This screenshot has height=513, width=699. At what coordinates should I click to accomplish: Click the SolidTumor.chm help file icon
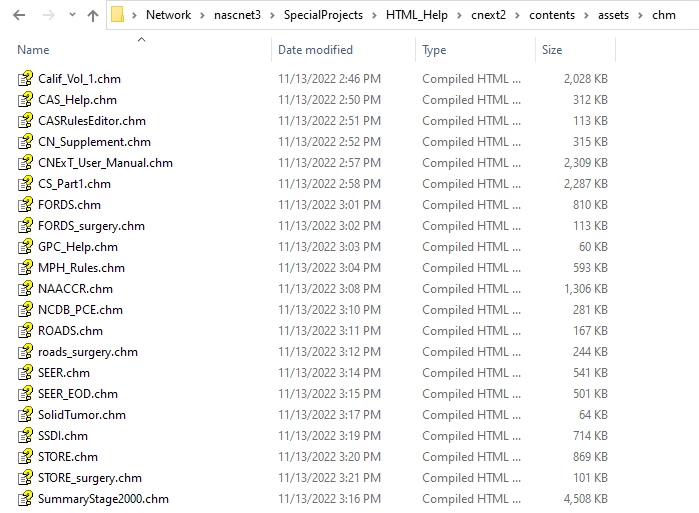25,414
